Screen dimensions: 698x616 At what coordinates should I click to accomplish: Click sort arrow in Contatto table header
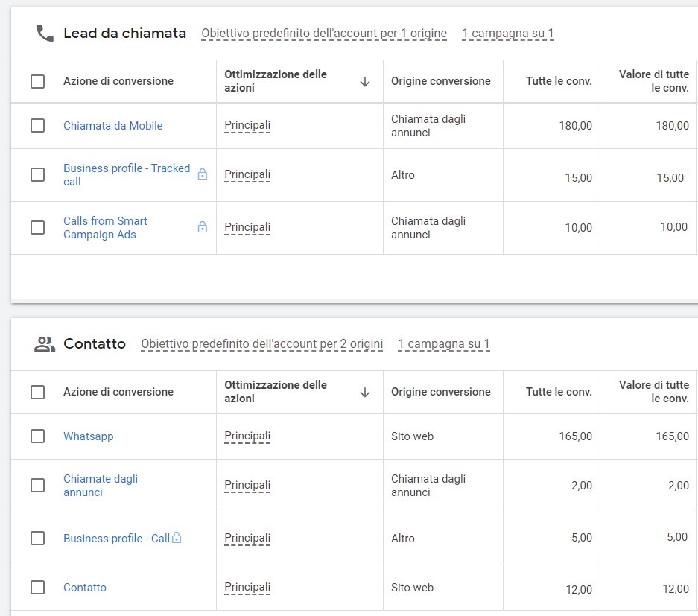tap(365, 392)
